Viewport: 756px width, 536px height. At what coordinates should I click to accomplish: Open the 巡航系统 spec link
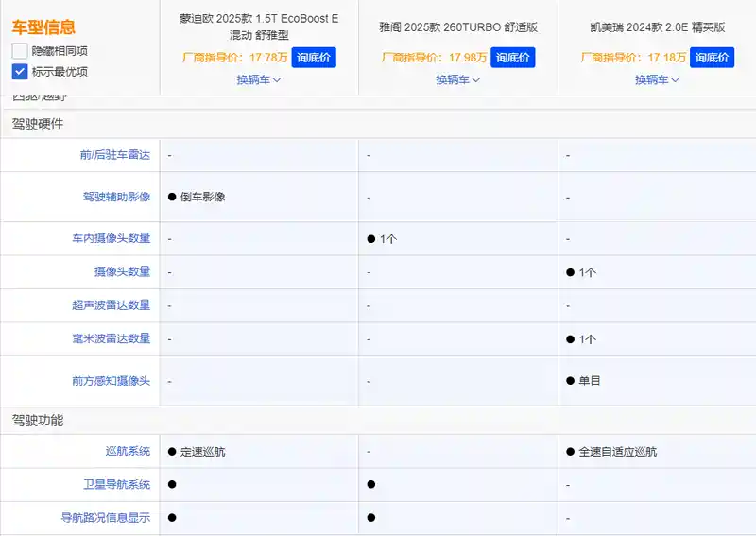[x=128, y=451]
